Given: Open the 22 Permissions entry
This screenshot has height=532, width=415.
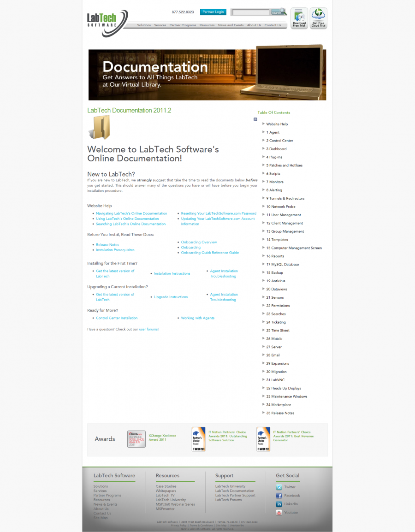Looking at the screenshot, I should click(x=278, y=306).
